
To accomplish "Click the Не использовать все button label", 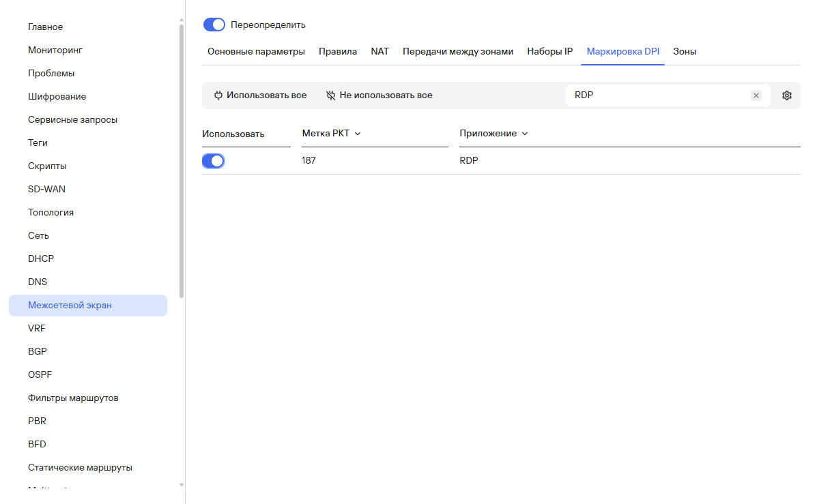I will [386, 95].
